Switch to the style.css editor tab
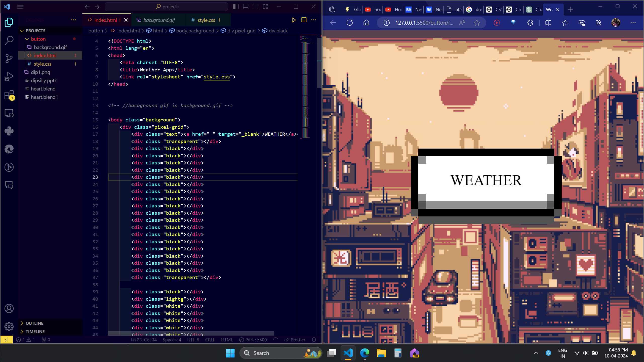Screen dimensions: 644x362 pyautogui.click(x=206, y=20)
